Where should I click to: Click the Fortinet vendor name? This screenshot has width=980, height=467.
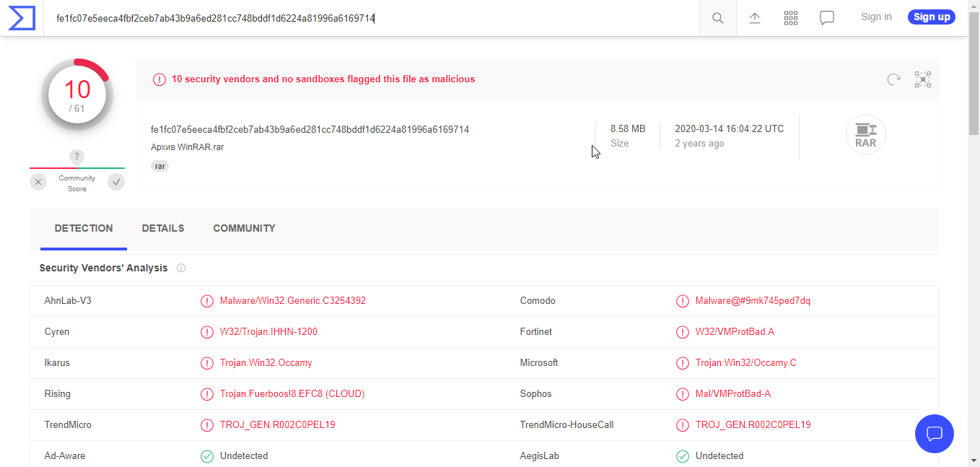pyautogui.click(x=536, y=332)
